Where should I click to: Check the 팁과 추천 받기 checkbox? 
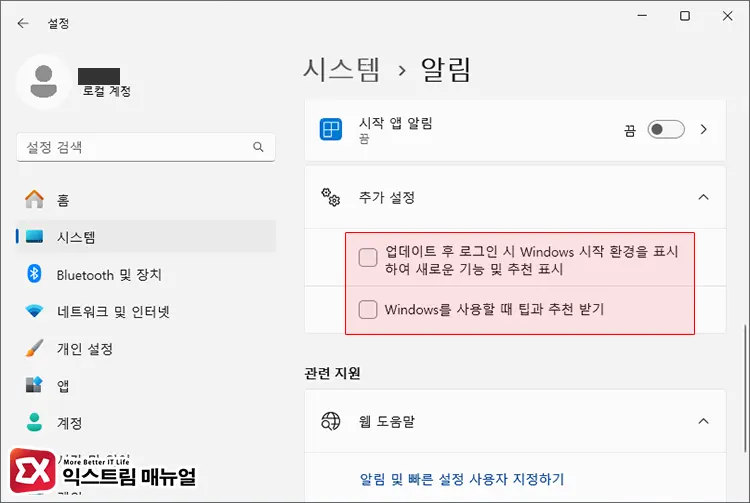tap(368, 309)
